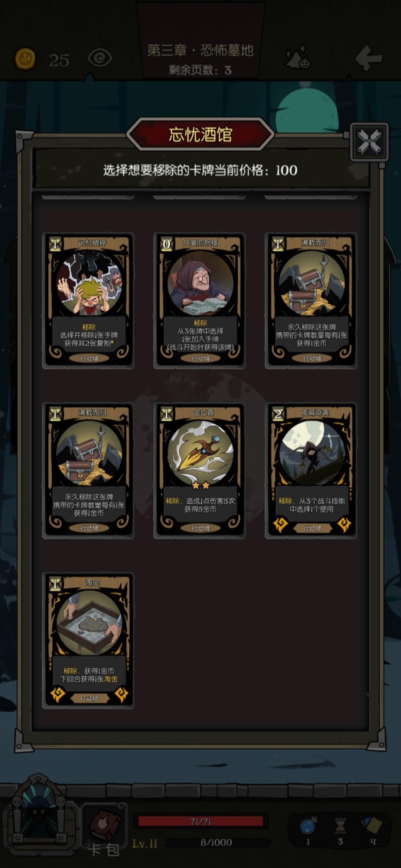Viewport: 401px width, 868px height.
Task: Choose the top-row 满载而归 treasure card
Action: 311,301
